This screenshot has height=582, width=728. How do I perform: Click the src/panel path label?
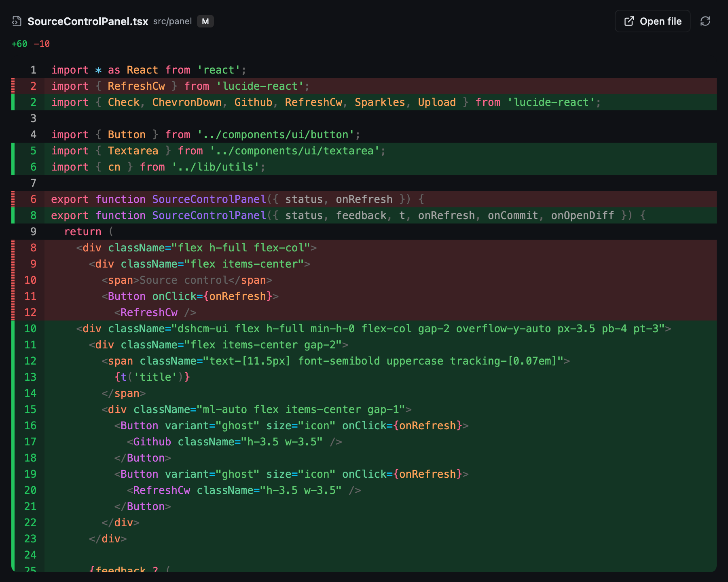pos(172,21)
